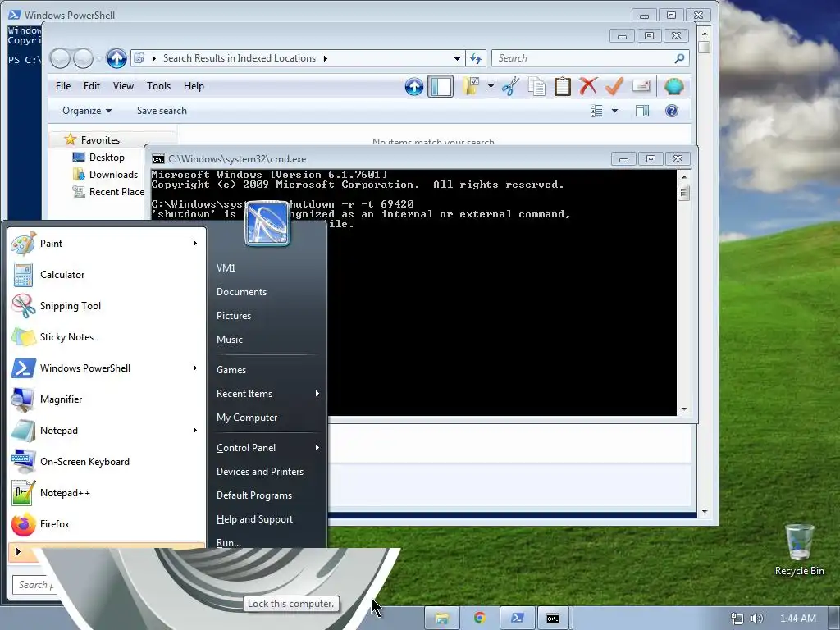Open Help and Support
The width and height of the screenshot is (840, 630).
click(x=254, y=519)
